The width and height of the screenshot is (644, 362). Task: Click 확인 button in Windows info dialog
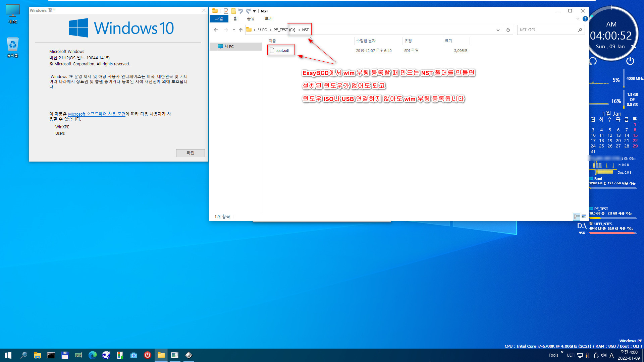pyautogui.click(x=191, y=153)
